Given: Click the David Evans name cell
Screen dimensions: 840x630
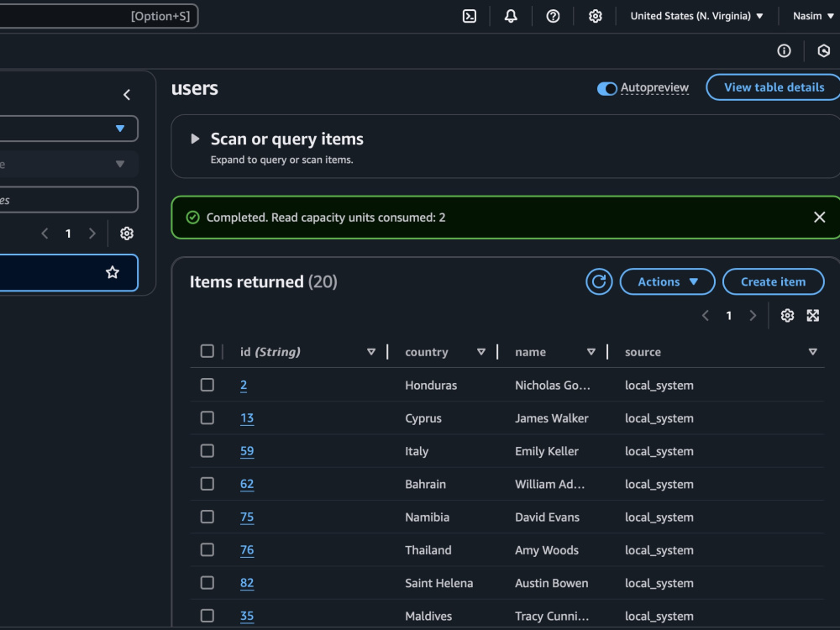Looking at the screenshot, I should click(x=547, y=517).
